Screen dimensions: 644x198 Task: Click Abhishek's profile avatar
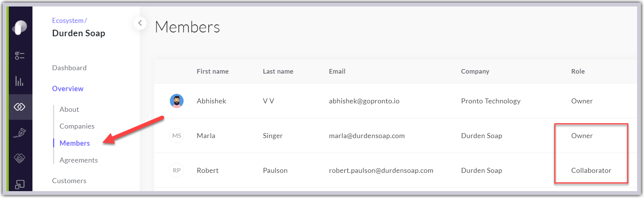click(177, 101)
